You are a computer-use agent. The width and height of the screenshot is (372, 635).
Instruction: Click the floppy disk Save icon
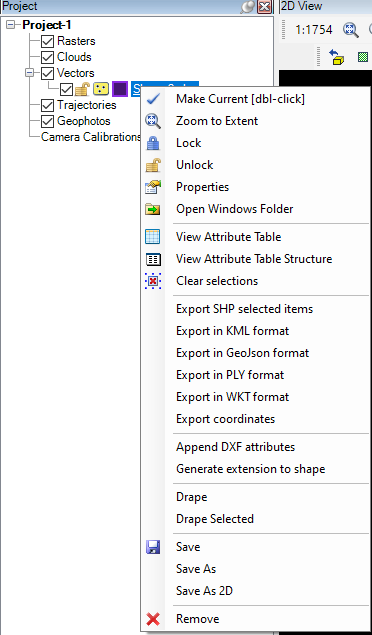(x=153, y=547)
